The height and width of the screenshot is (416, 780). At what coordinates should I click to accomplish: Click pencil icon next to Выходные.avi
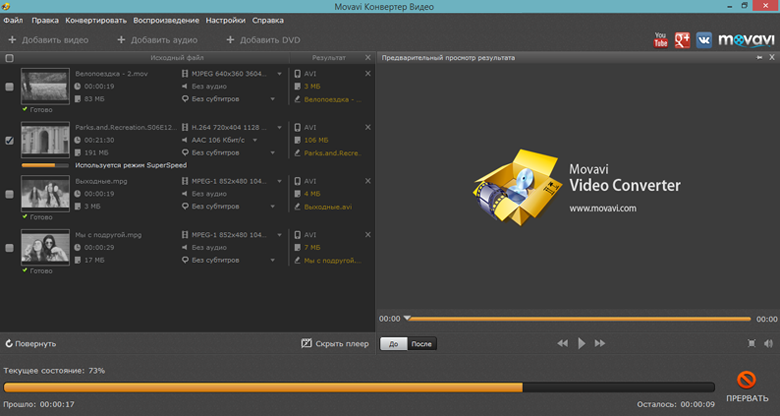pos(297,207)
